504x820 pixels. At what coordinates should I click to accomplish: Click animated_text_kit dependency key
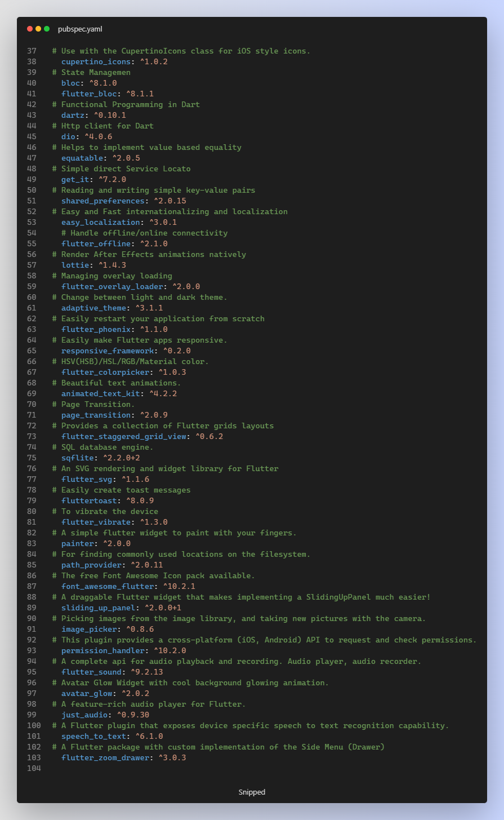[101, 393]
